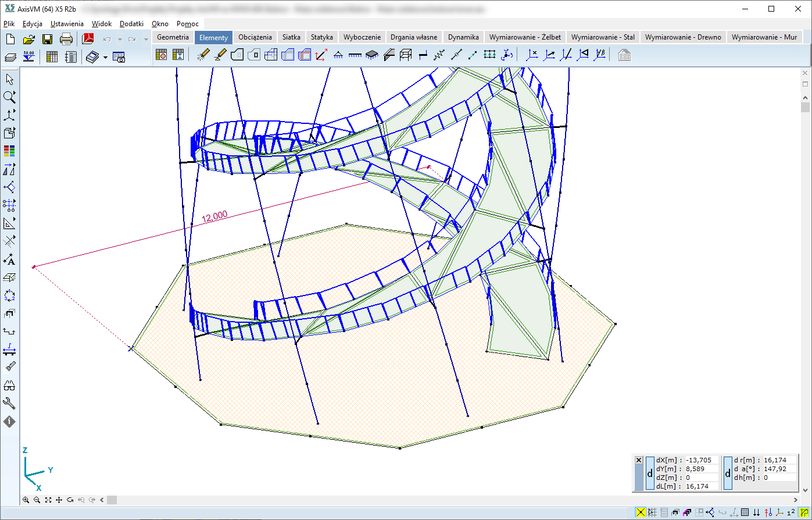
Task: Expand the dropdown arrow beside the 3D model book icon
Action: pyautogui.click(x=105, y=58)
